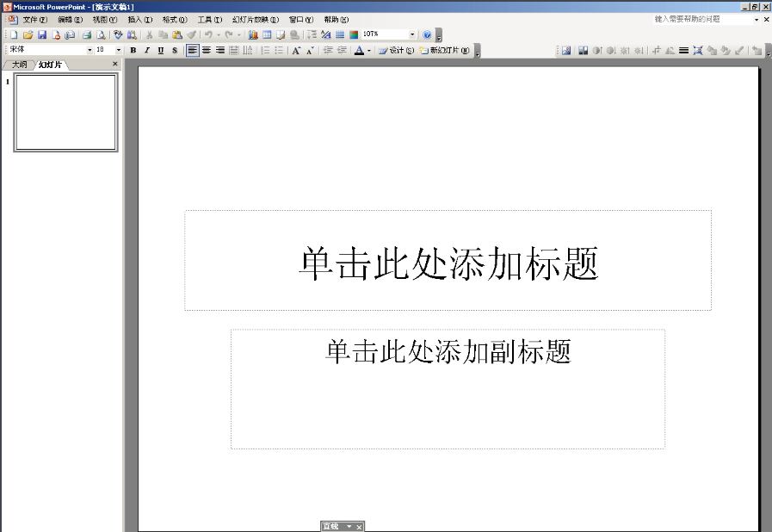Image resolution: width=772 pixels, height=532 pixels.
Task: Open the floating 直线 toolbar dropdown arrow
Action: tap(349, 527)
